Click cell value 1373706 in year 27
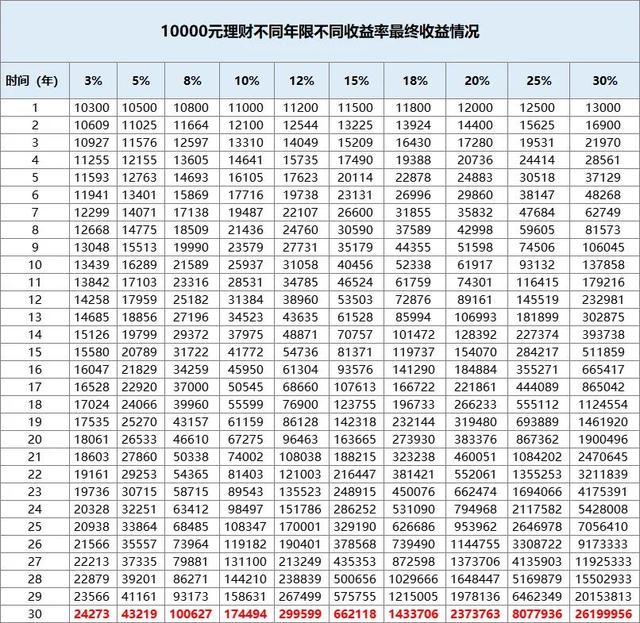 click(476, 561)
